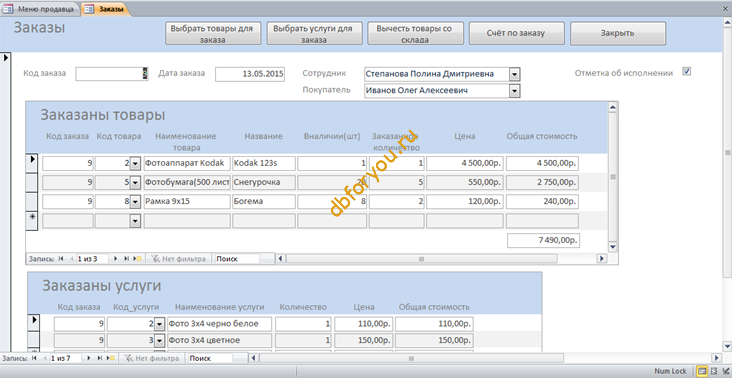Close the document tab with the X

click(x=726, y=8)
